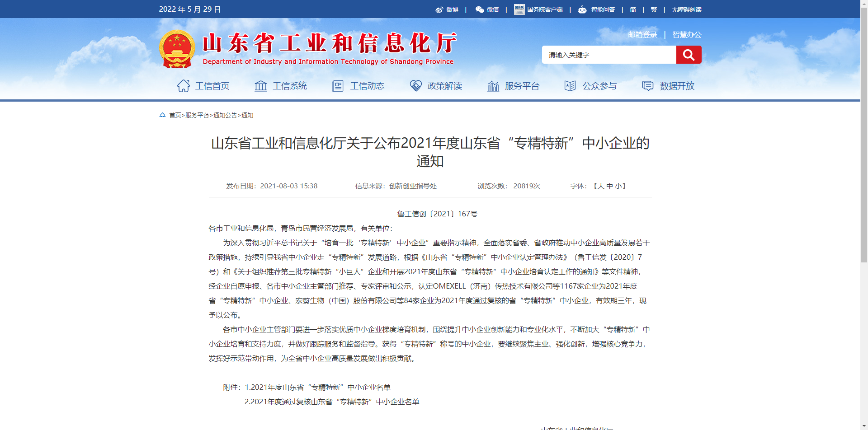Click the chart icon beside 服务平台

493,86
